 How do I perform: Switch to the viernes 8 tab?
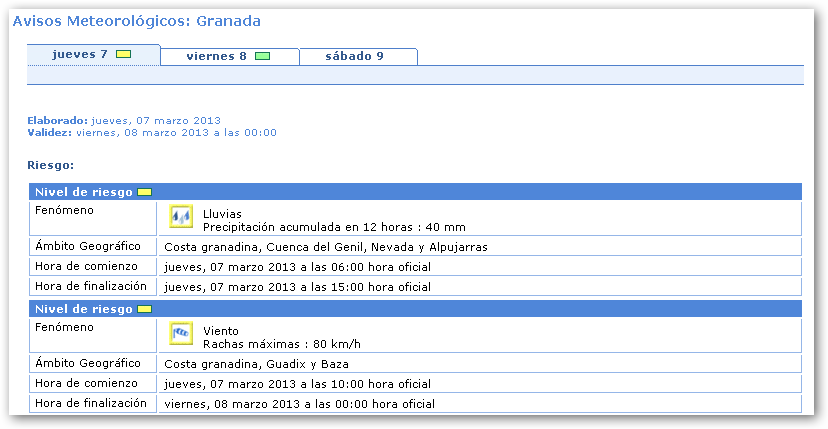click(x=216, y=56)
